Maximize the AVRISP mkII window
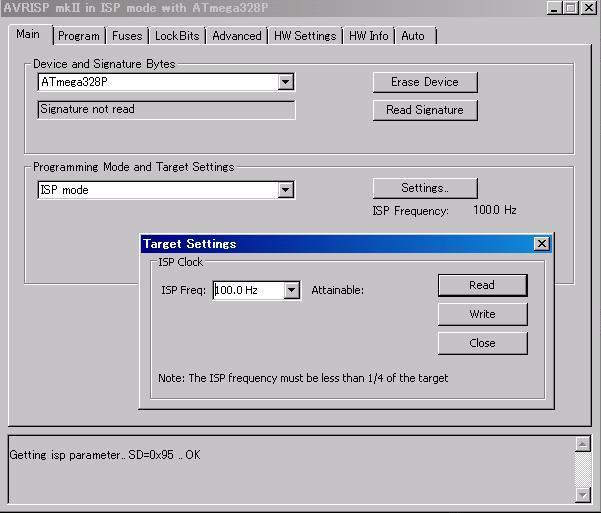This screenshot has height=513, width=601. 570,8
